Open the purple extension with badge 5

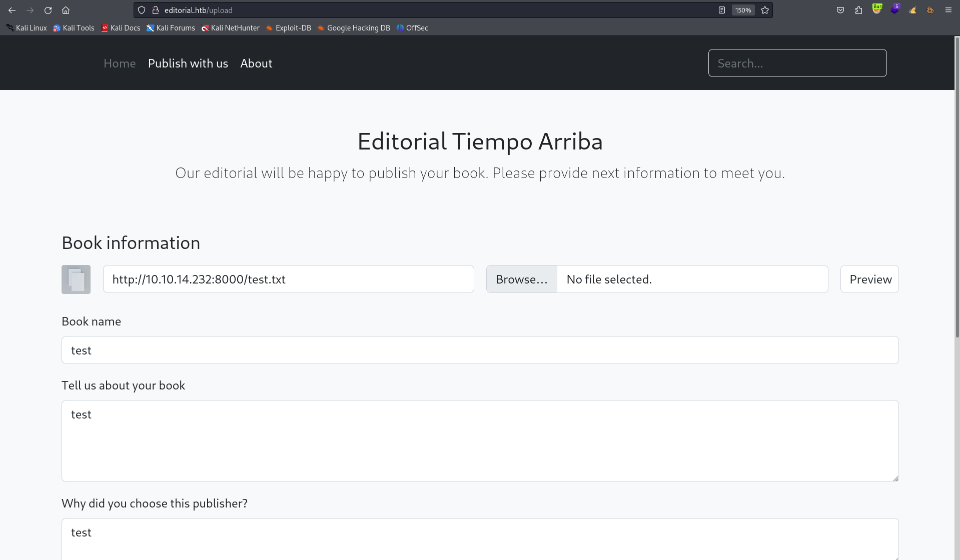click(x=895, y=9)
